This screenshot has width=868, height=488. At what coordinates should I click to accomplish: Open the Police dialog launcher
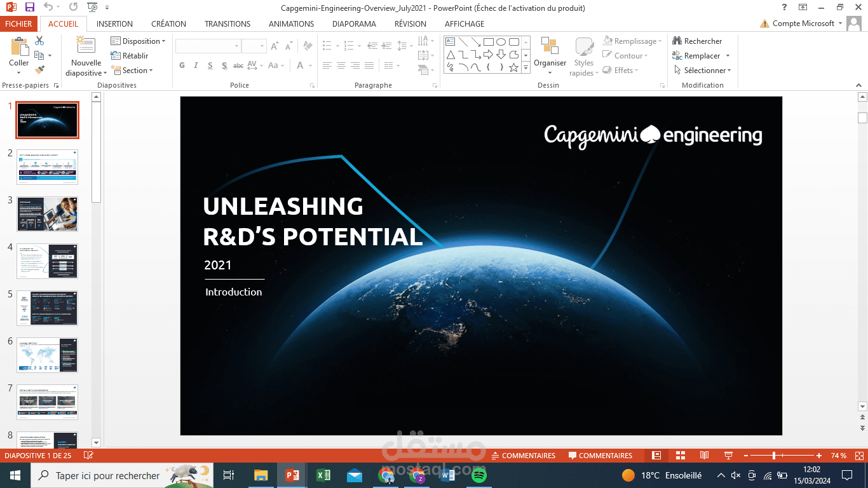click(312, 85)
